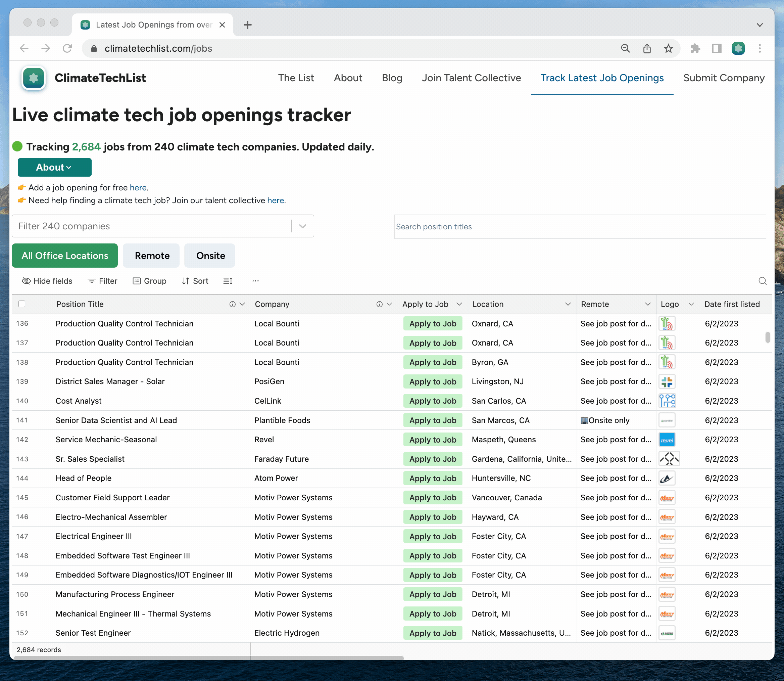
Task: Open the extensions puzzle icon
Action: coord(695,48)
